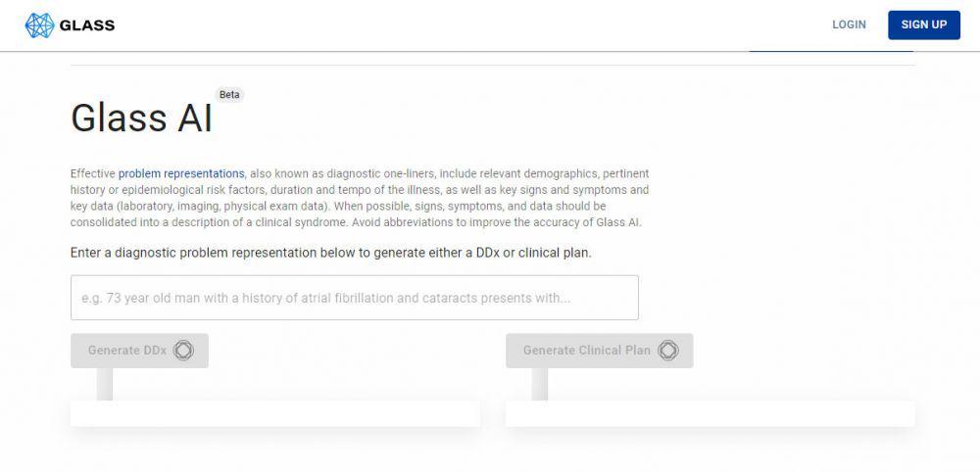Viewport: 980px width, 472px height.
Task: Click the Glass AI heading
Action: coord(142,118)
